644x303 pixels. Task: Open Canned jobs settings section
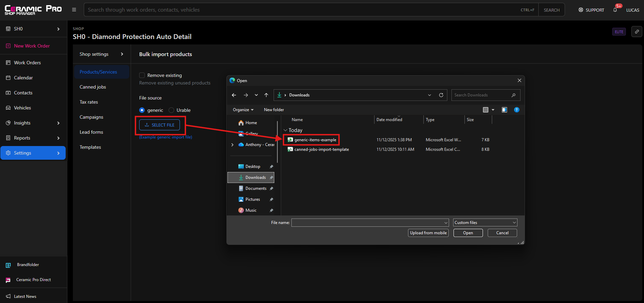(x=93, y=87)
